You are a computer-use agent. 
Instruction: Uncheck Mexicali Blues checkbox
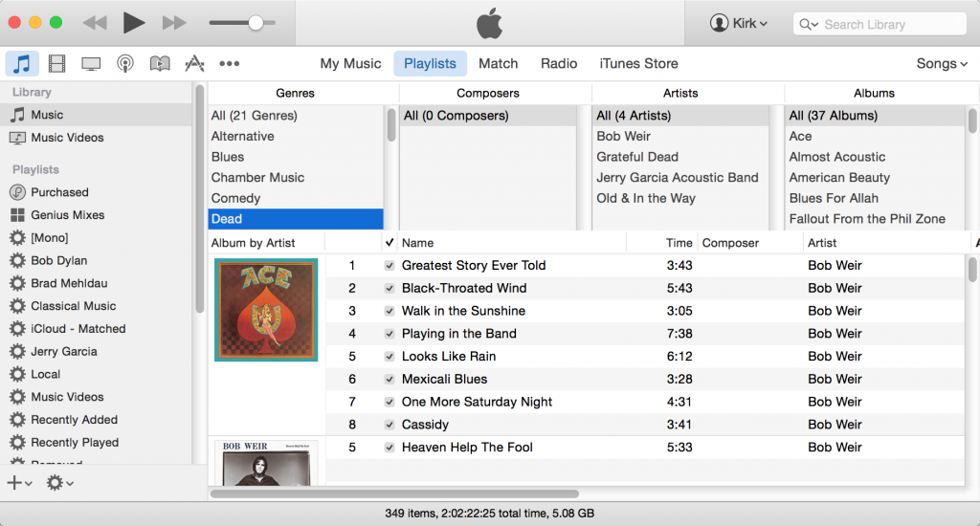click(390, 379)
